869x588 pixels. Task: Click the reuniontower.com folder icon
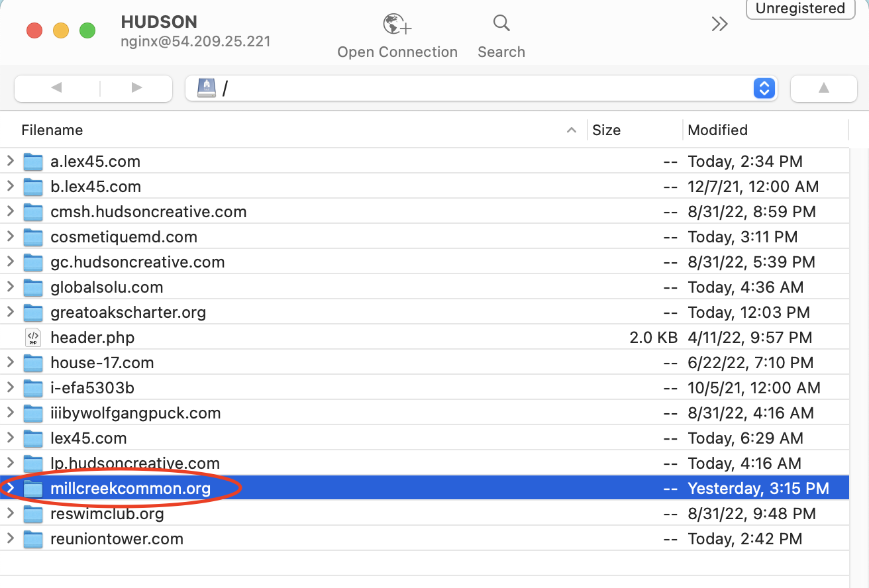[33, 539]
